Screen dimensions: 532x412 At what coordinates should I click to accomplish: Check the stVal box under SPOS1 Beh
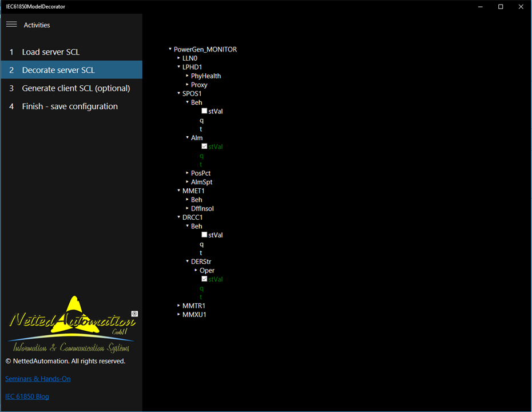[x=204, y=111]
